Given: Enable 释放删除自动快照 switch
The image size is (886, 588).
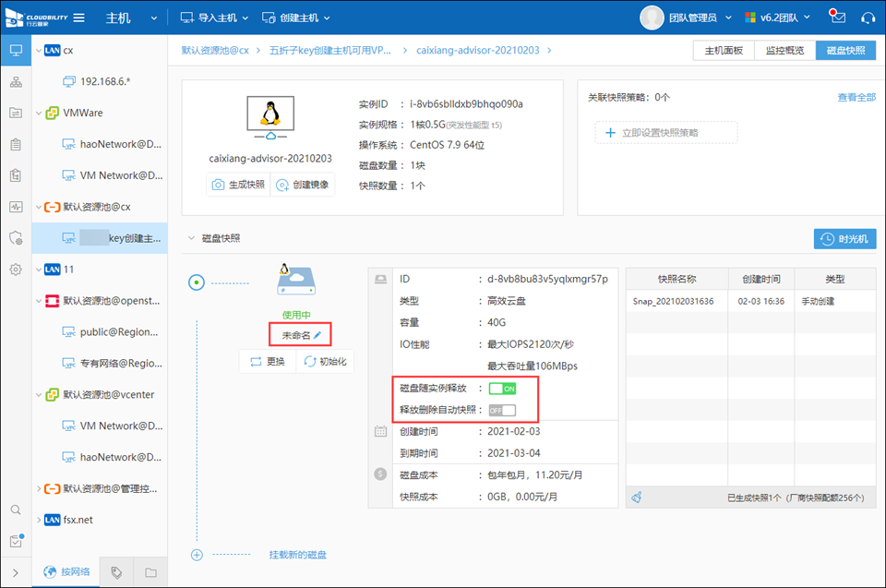Looking at the screenshot, I should (502, 410).
